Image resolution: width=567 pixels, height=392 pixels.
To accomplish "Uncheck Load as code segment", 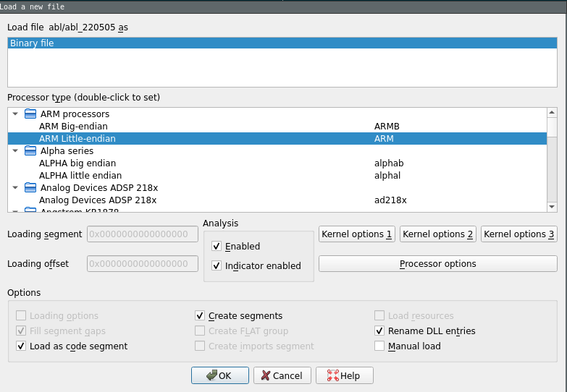I will 21,346.
